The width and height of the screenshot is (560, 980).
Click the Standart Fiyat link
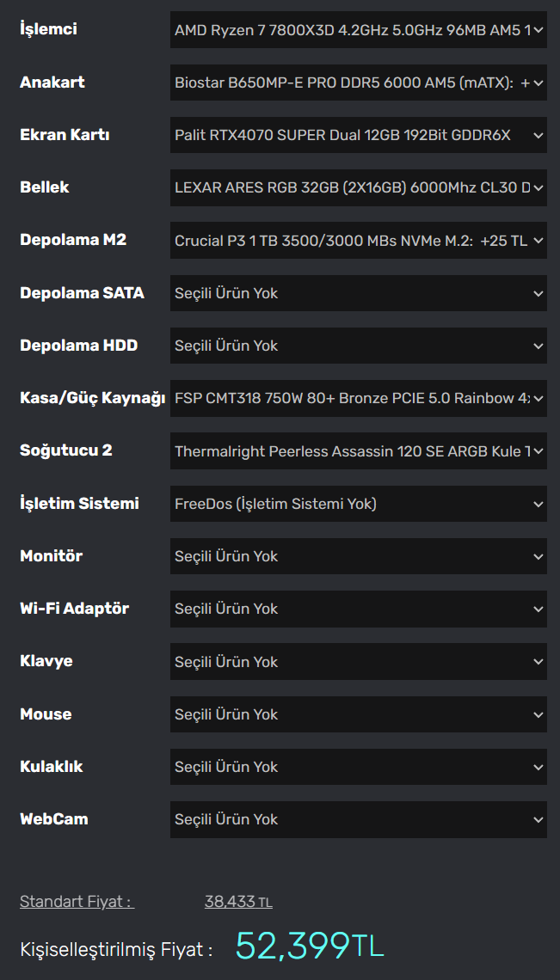pyautogui.click(x=77, y=902)
